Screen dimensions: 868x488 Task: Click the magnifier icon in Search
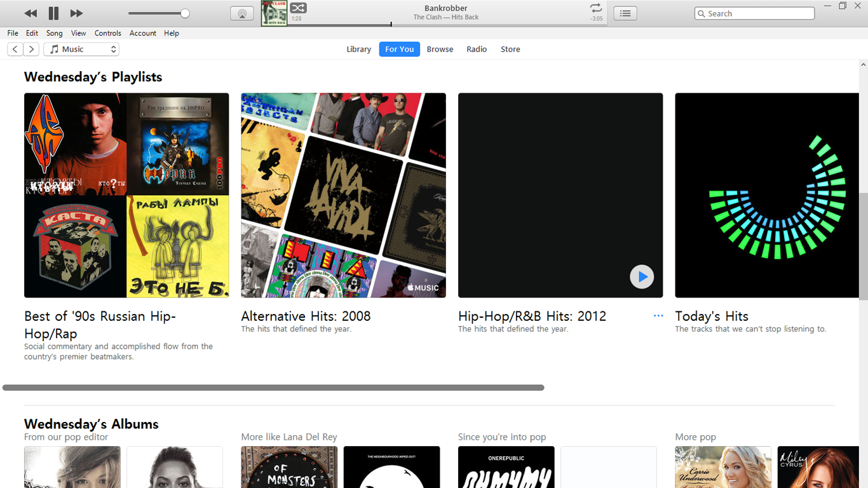(702, 13)
